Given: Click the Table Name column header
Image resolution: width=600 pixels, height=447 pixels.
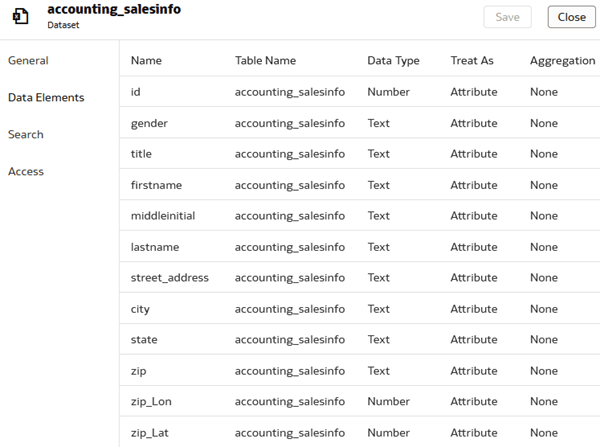Looking at the screenshot, I should point(265,60).
